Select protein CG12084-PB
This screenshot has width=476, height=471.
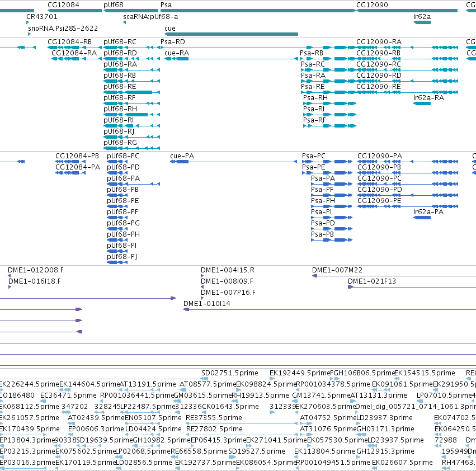pos(77,156)
